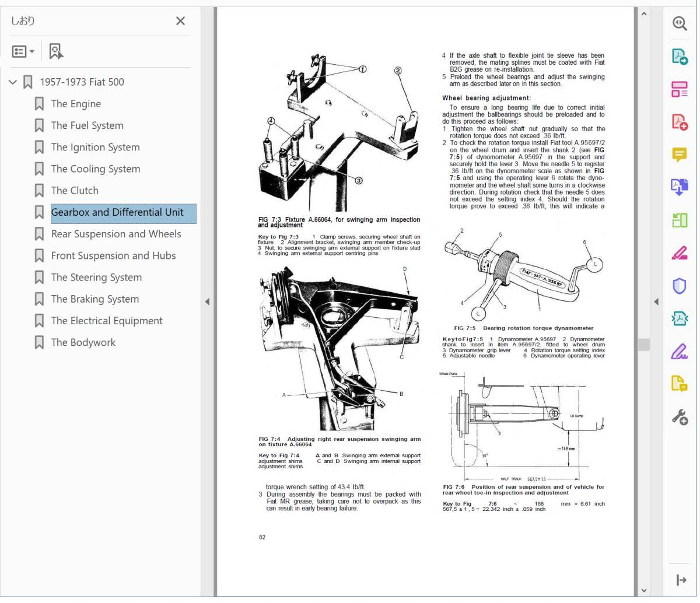
Task: Click the vertical scrollbar thumb
Action: 644,345
